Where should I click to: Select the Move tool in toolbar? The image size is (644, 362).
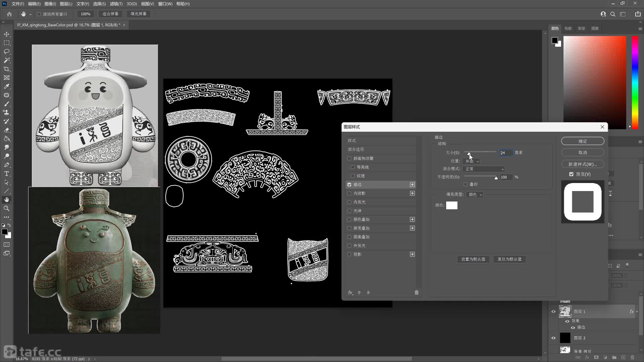[x=6, y=34]
